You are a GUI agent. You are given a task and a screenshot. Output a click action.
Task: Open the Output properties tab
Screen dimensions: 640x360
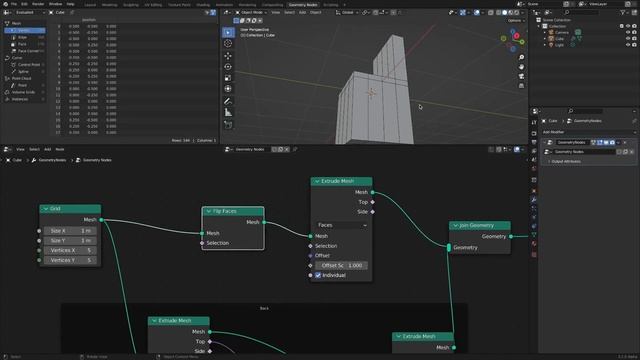534,142
